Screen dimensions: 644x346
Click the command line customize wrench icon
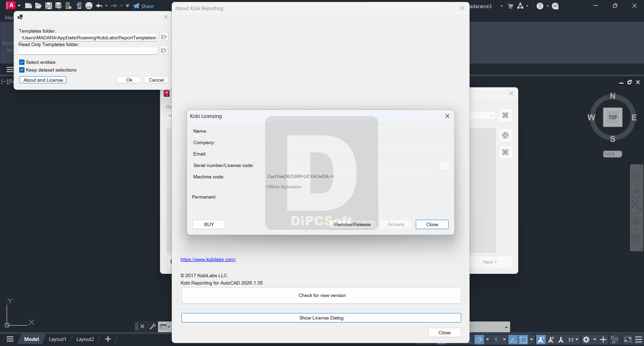153,326
